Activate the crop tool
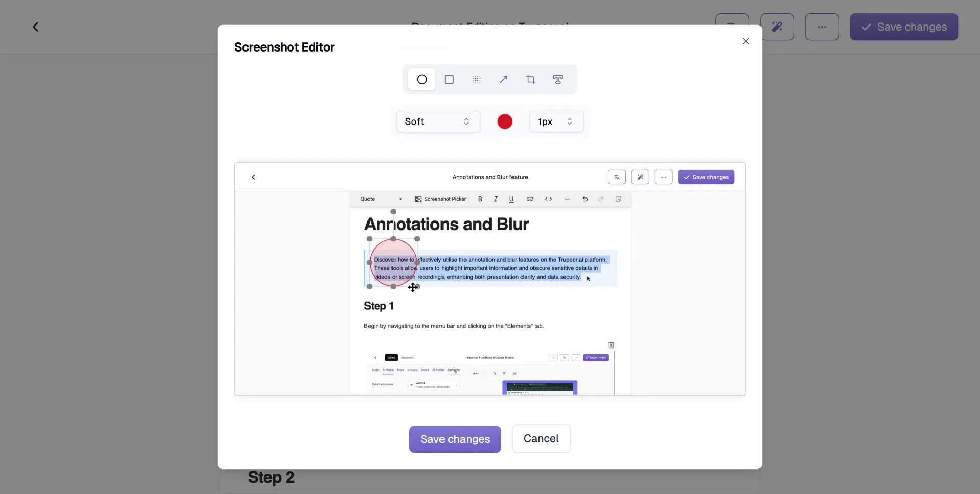This screenshot has height=494, width=980. 531,79
